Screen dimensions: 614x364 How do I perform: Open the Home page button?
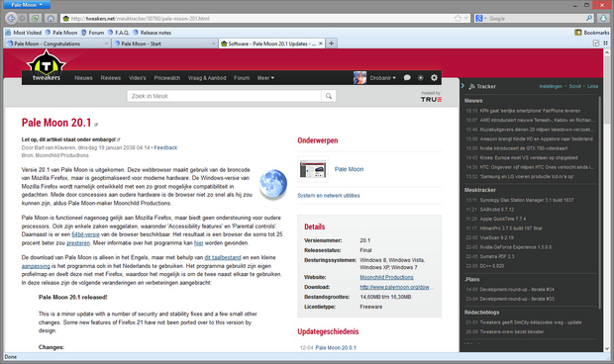click(51, 18)
